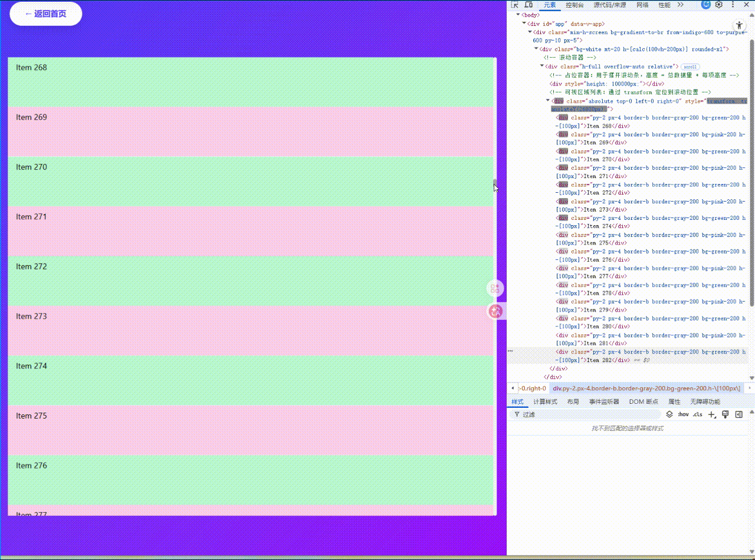Toggle the device emulation toolbar
Viewport: 755px width, 560px height.
tap(528, 5)
